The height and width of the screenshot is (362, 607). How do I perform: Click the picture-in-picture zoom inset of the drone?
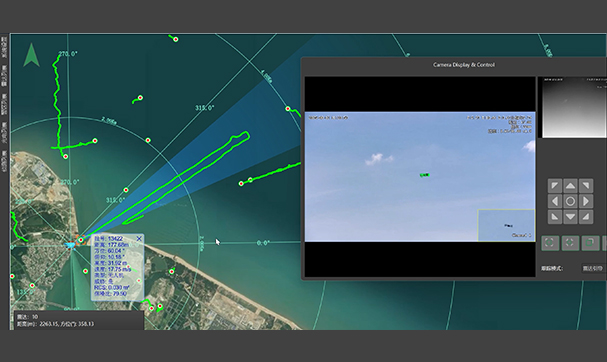pos(506,225)
